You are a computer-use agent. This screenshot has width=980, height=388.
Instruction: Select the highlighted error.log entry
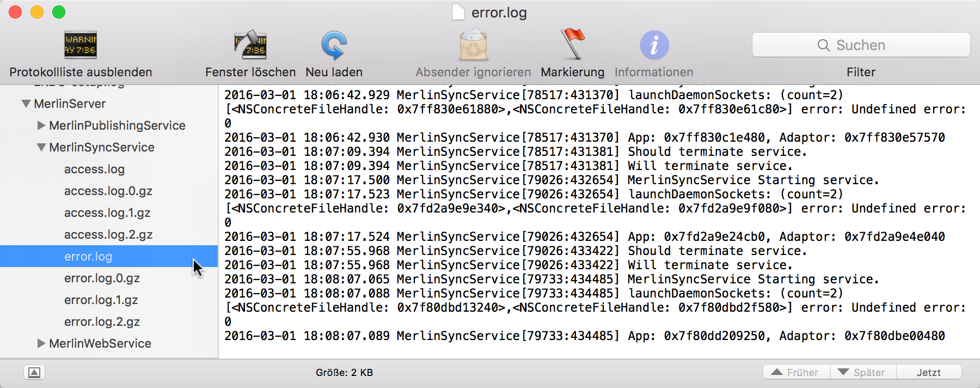109,256
